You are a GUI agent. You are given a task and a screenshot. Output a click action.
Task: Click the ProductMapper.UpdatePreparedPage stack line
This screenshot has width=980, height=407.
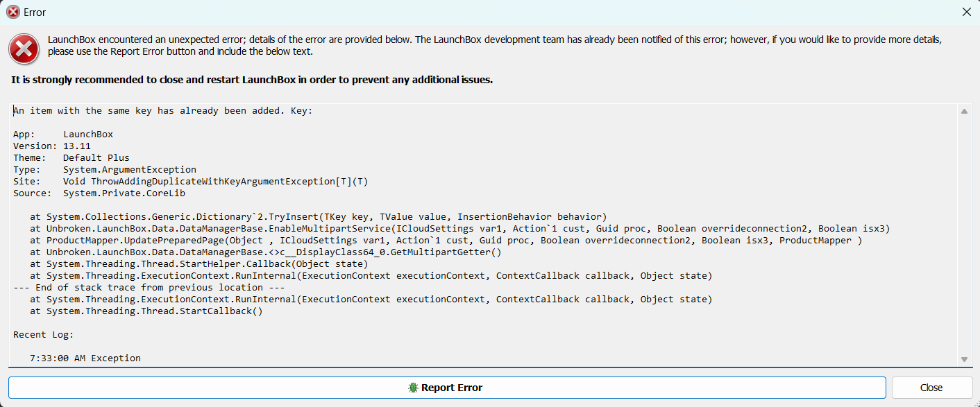(446, 241)
